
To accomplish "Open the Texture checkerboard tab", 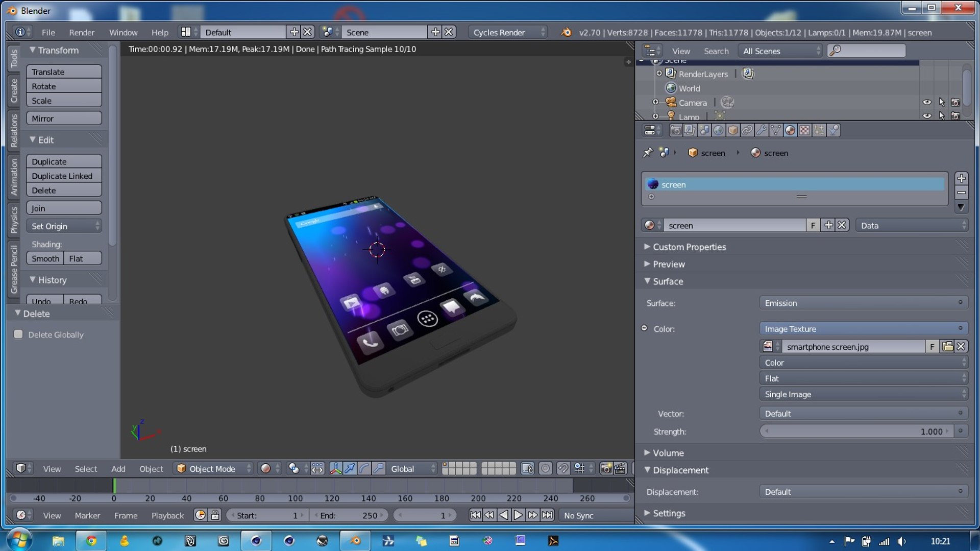I will click(804, 131).
